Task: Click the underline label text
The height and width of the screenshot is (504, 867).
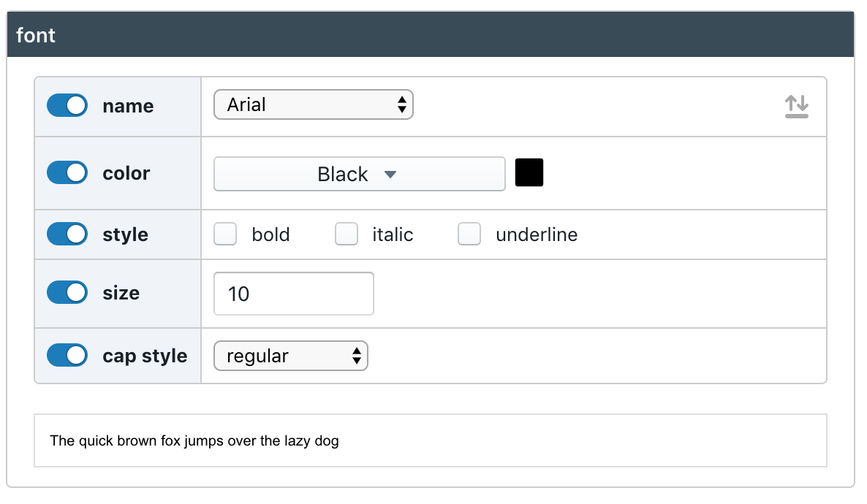Action: (x=537, y=234)
